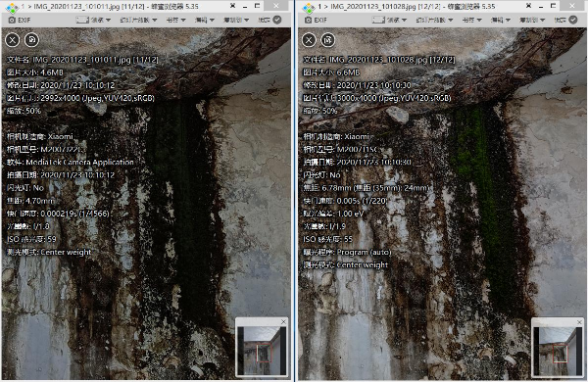Expand the bookmarks dropdown in the right toolbar
588x382 pixels.
pos(471,20)
